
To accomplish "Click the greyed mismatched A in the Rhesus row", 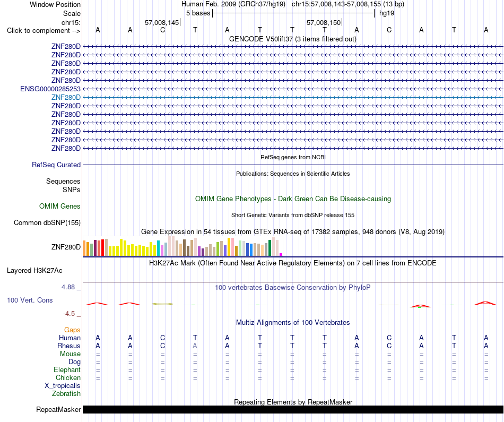I will [195, 346].
